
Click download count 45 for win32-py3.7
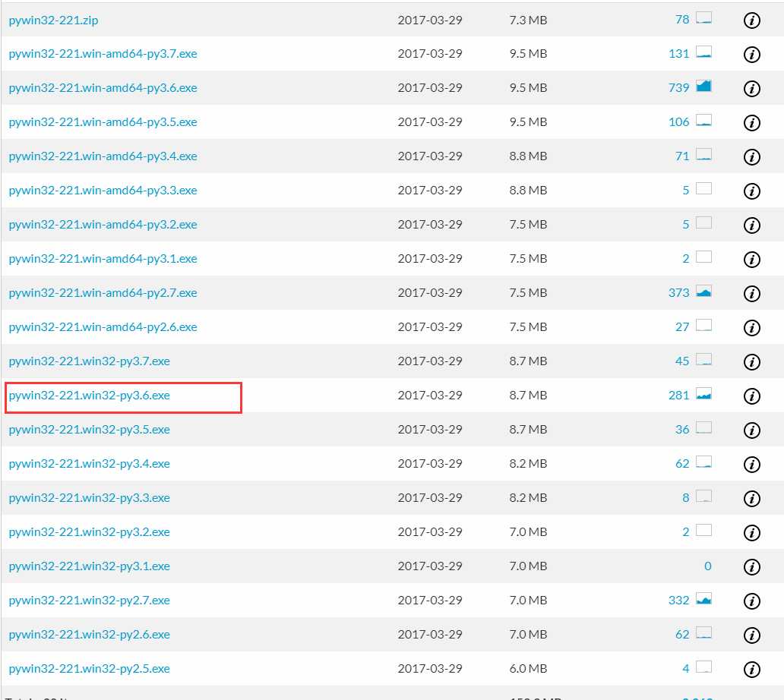click(682, 361)
